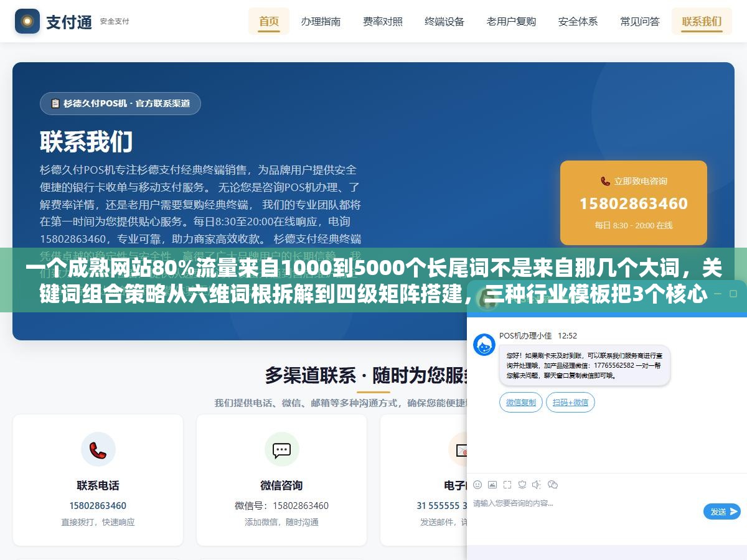Viewport: 747px width, 560px height.
Task: Click 添加微信，随时沟通 text
Action: [281, 522]
